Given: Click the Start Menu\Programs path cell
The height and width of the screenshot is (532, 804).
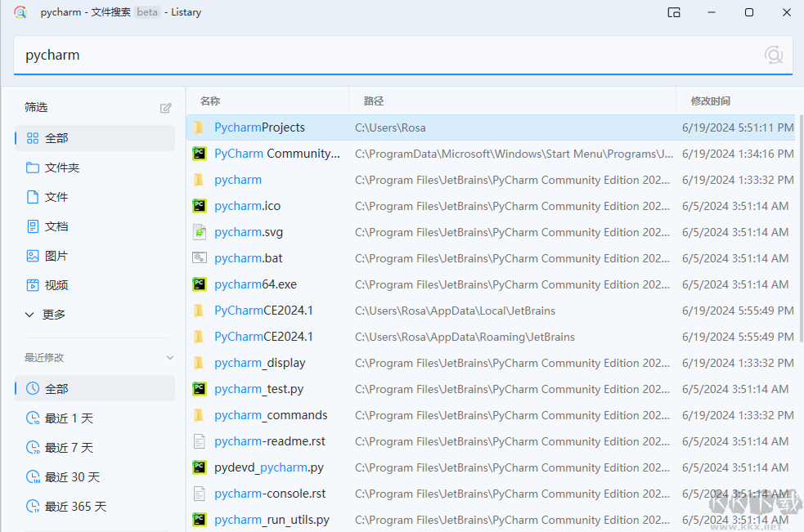Looking at the screenshot, I should click(514, 154).
